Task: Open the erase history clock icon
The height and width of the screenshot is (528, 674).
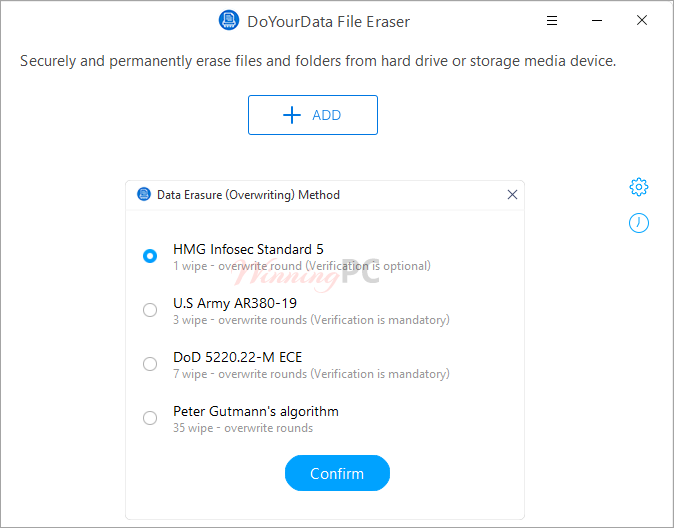Action: tap(639, 223)
